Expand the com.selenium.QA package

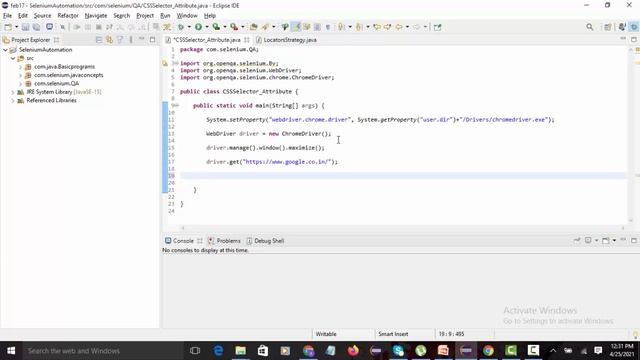pos(20,83)
